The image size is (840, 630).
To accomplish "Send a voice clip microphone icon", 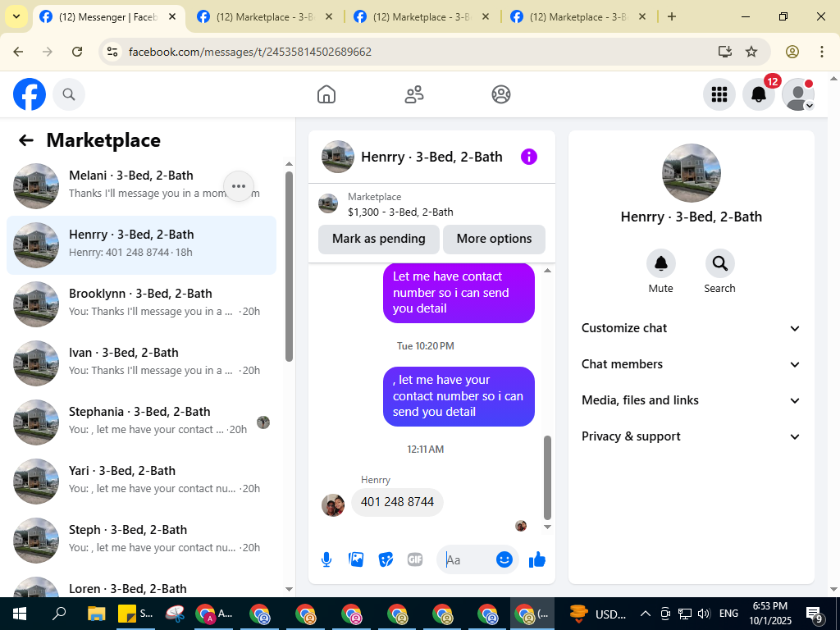I will [x=326, y=559].
